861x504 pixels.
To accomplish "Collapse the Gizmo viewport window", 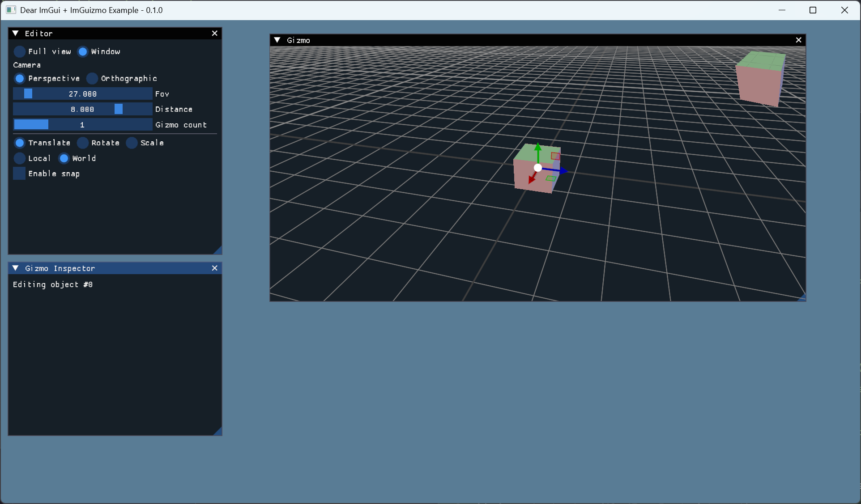I will pos(277,40).
